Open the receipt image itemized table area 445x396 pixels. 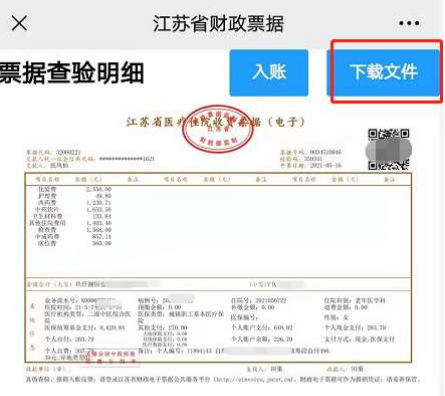pyautogui.click(x=218, y=225)
